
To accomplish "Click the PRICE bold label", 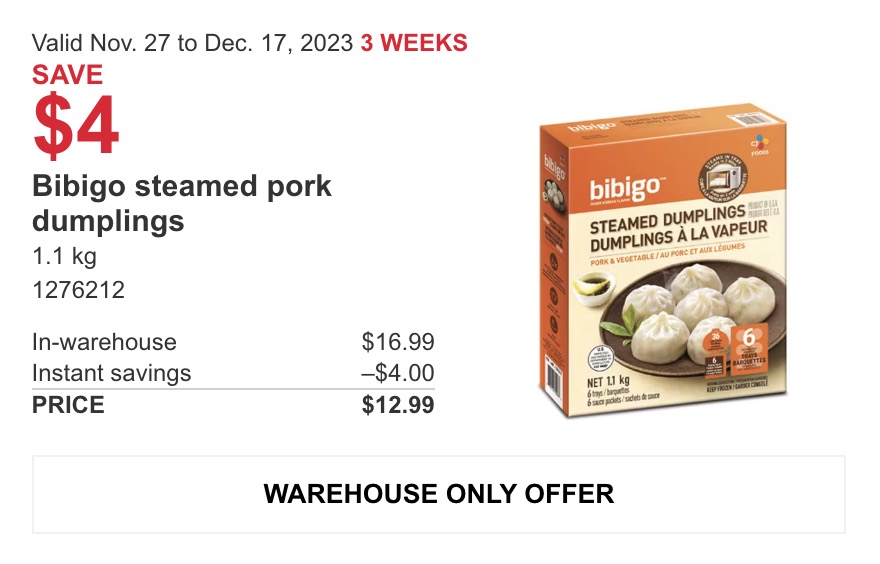I will 68,405.
